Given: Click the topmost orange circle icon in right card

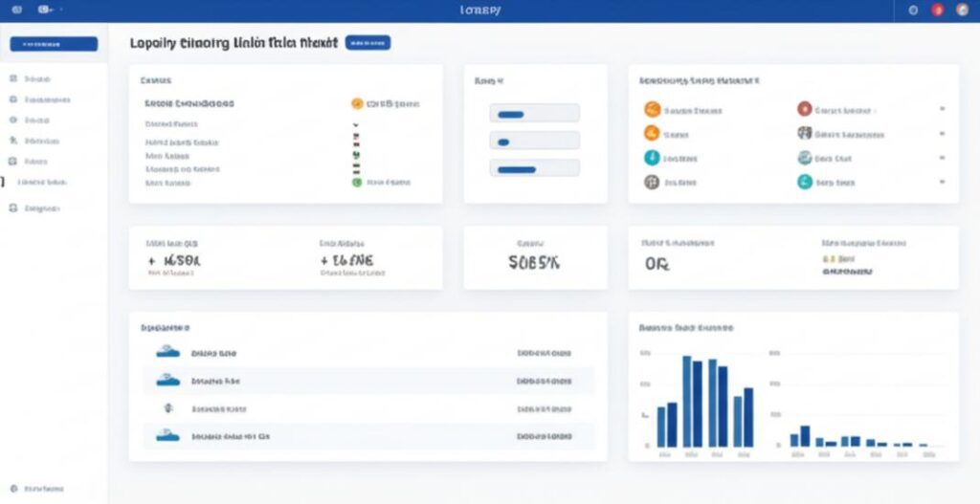Looking at the screenshot, I should tap(652, 109).
